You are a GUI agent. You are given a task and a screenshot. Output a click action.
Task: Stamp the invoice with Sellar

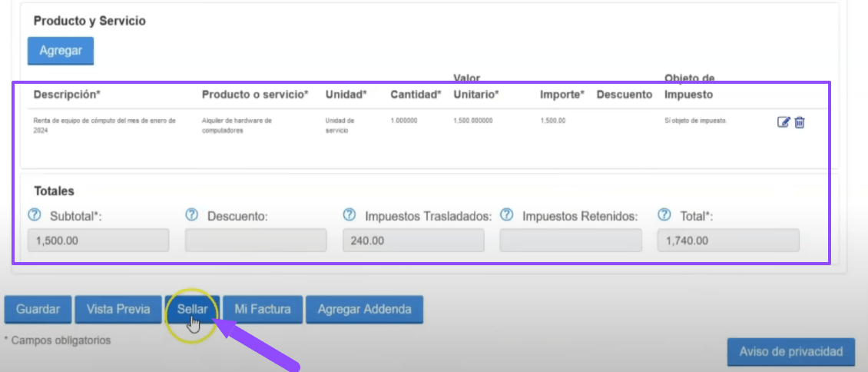(192, 309)
